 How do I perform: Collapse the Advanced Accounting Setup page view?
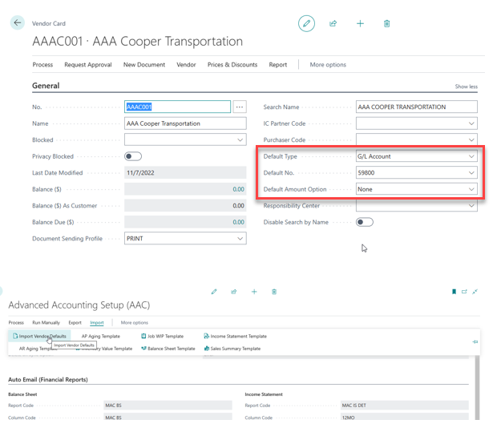pyautogui.click(x=475, y=292)
